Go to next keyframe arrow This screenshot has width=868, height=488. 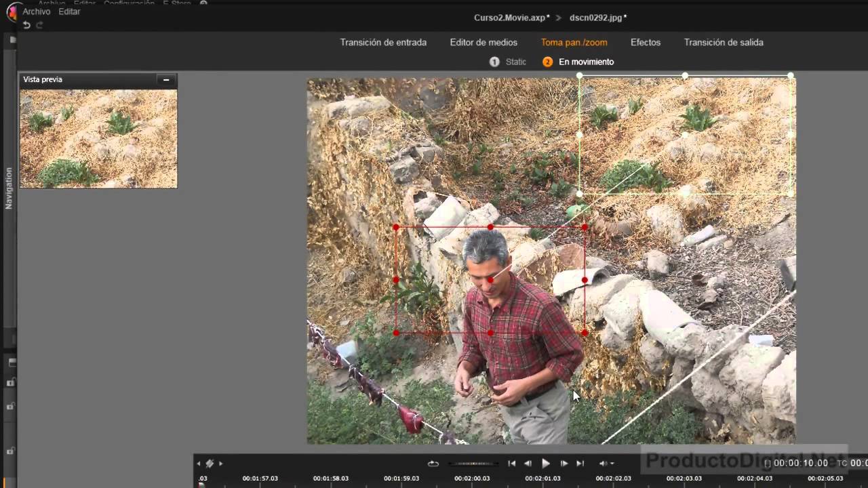pos(220,464)
